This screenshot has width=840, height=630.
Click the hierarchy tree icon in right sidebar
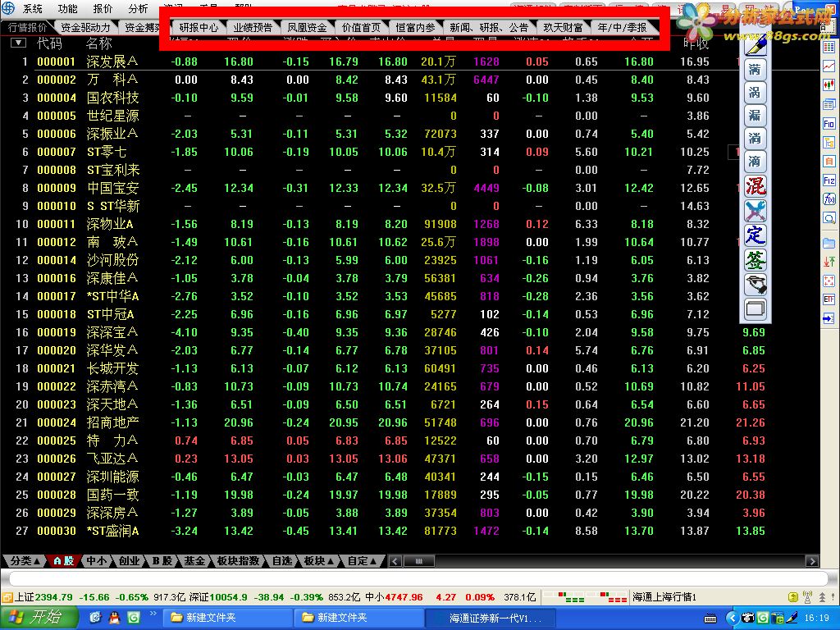point(829,143)
